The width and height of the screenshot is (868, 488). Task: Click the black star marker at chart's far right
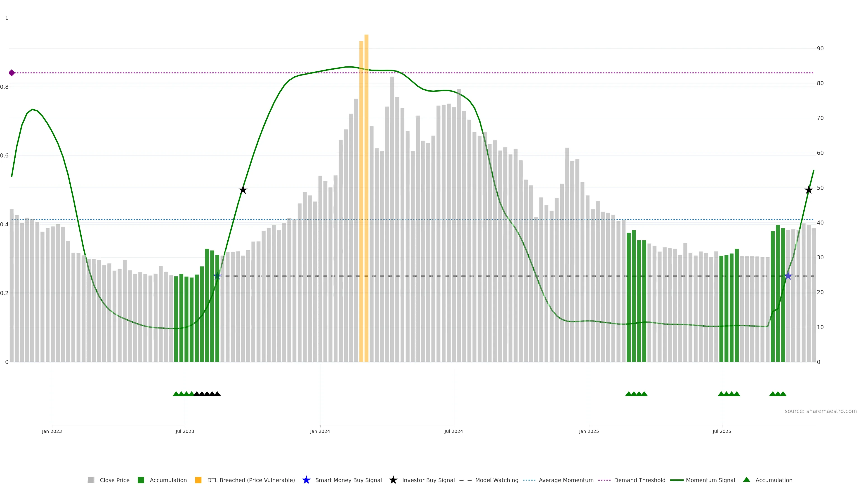coord(808,190)
